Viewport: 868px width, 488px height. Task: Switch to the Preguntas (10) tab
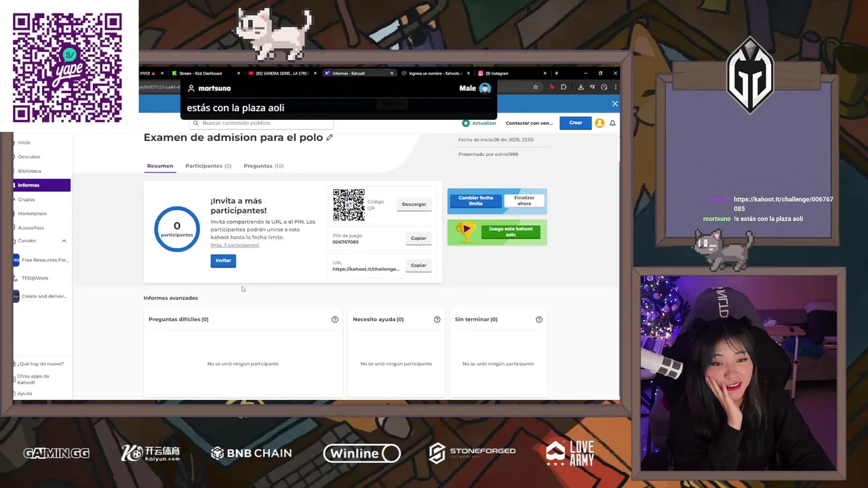tap(264, 166)
